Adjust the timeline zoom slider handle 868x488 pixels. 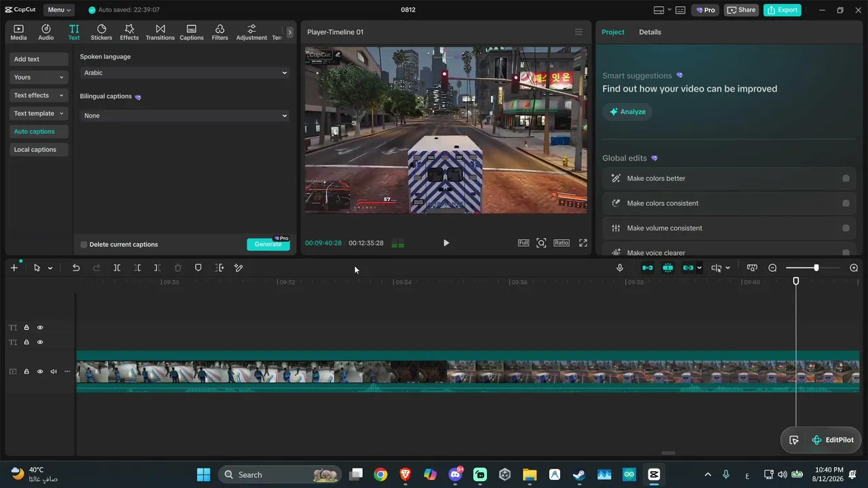point(816,268)
